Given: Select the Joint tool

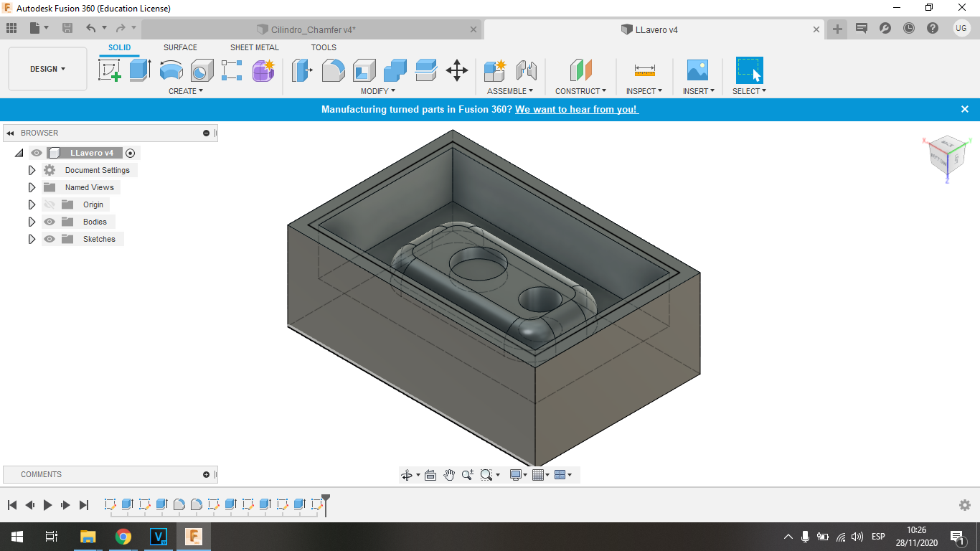Looking at the screenshot, I should 527,70.
